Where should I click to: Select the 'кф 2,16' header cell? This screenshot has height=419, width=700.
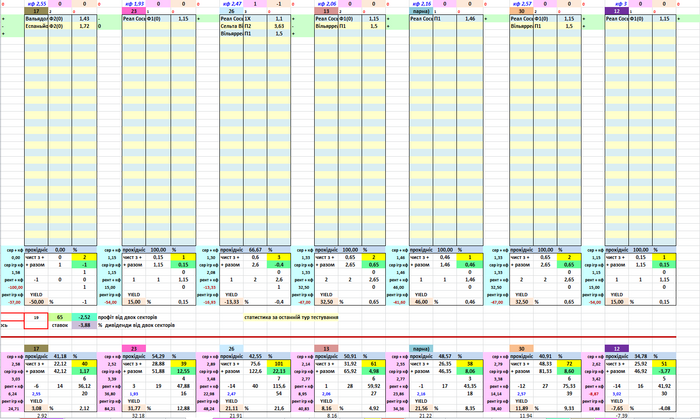421,4
